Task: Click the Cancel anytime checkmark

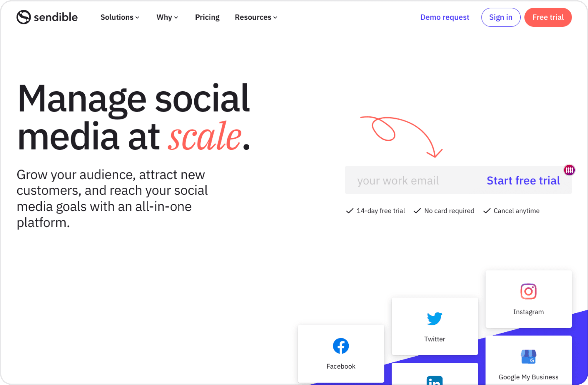Action: tap(487, 211)
